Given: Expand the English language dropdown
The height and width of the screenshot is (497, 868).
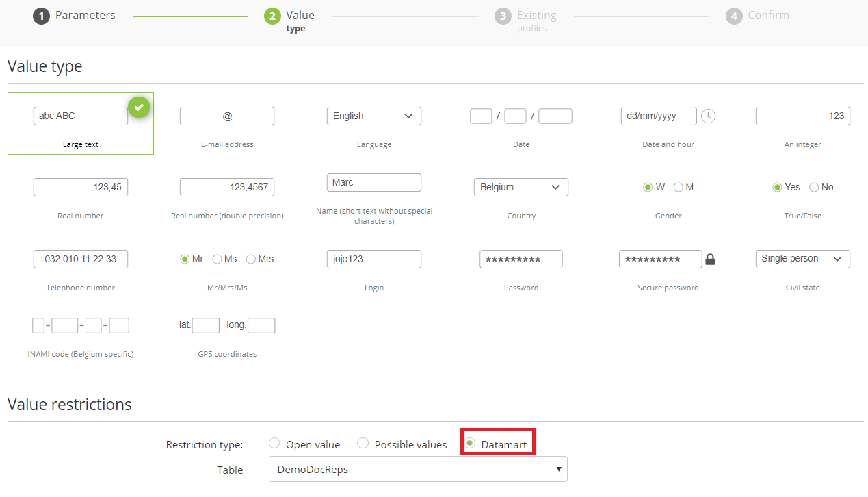Looking at the screenshot, I should pos(373,116).
